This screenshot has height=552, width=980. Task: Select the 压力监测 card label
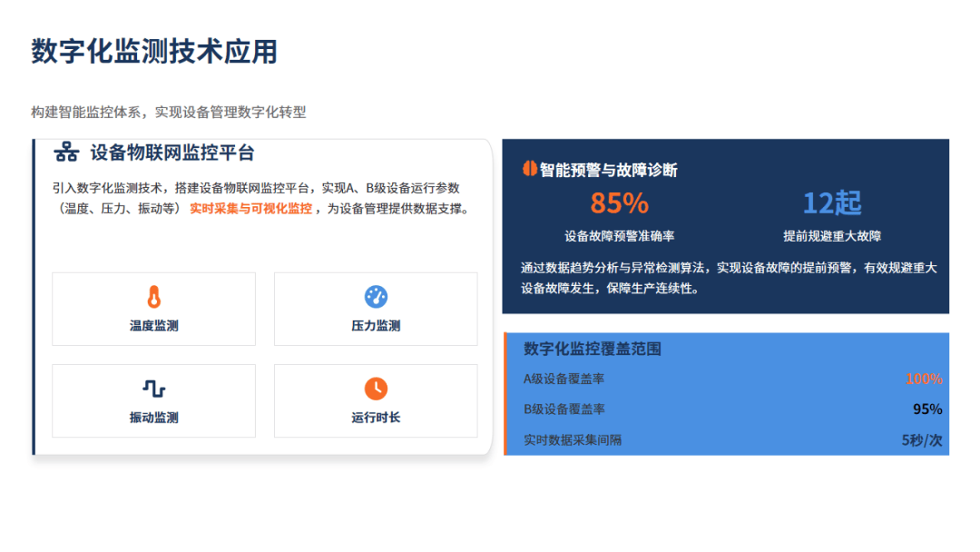click(376, 326)
